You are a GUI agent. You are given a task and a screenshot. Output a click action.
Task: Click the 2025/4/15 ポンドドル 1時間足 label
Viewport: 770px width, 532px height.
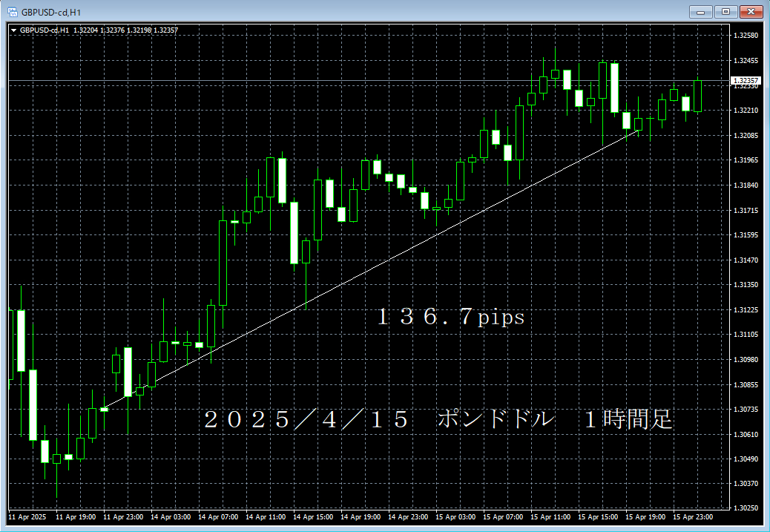coord(438,419)
